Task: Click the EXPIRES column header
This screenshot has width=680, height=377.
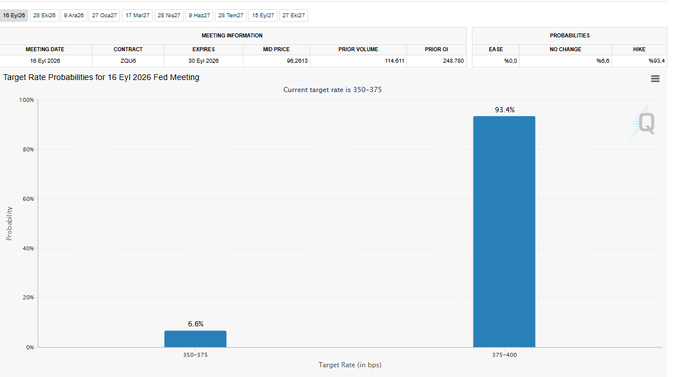Action: point(203,49)
